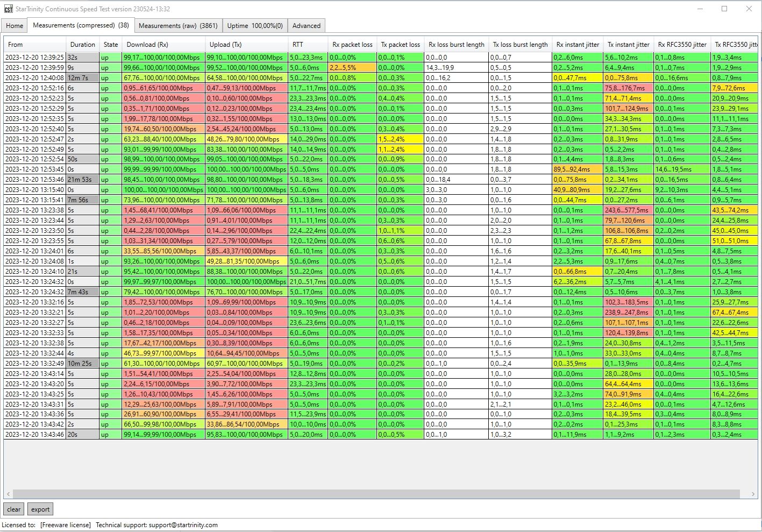The height and width of the screenshot is (532, 762).
Task: Click upload cell 49,28...81,35/100,00Mbps
Action: [246, 261]
